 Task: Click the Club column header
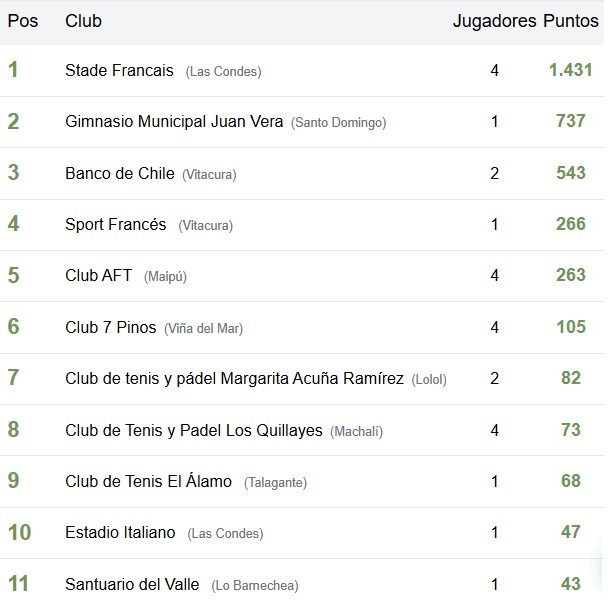(83, 21)
